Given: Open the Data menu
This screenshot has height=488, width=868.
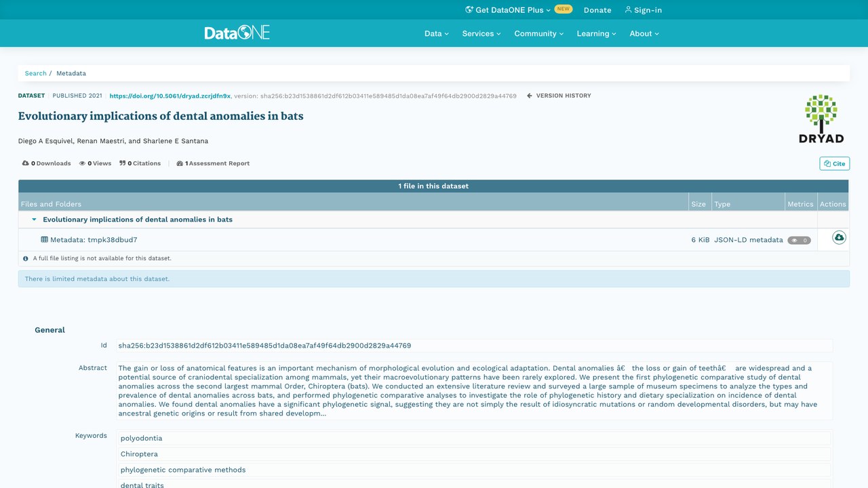Looking at the screenshot, I should pos(437,33).
